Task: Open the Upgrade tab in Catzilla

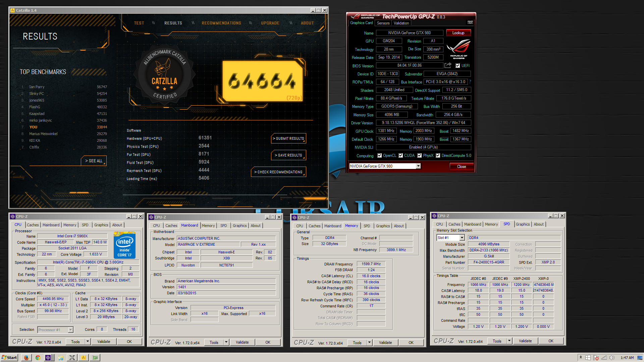Action: coord(270,23)
